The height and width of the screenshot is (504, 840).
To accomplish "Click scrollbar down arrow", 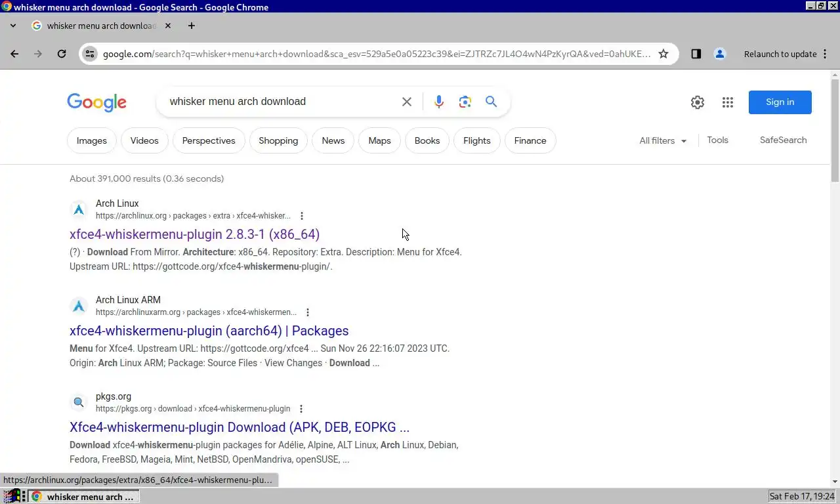I will [835, 482].
